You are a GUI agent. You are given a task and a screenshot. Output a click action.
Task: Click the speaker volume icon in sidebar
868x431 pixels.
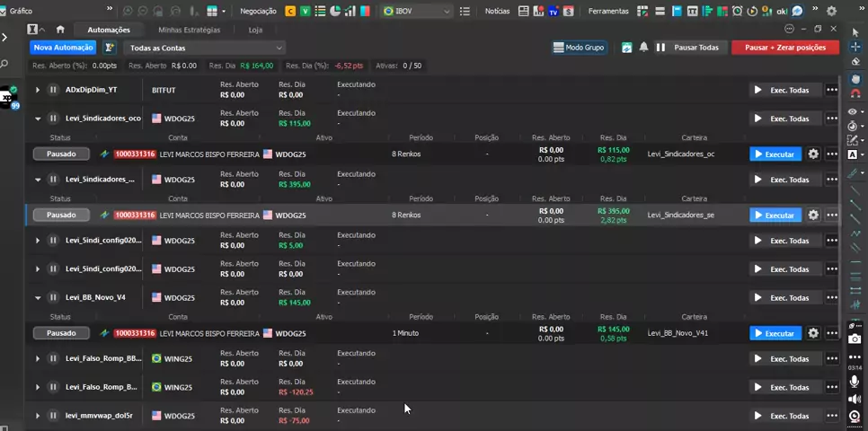[x=855, y=399]
